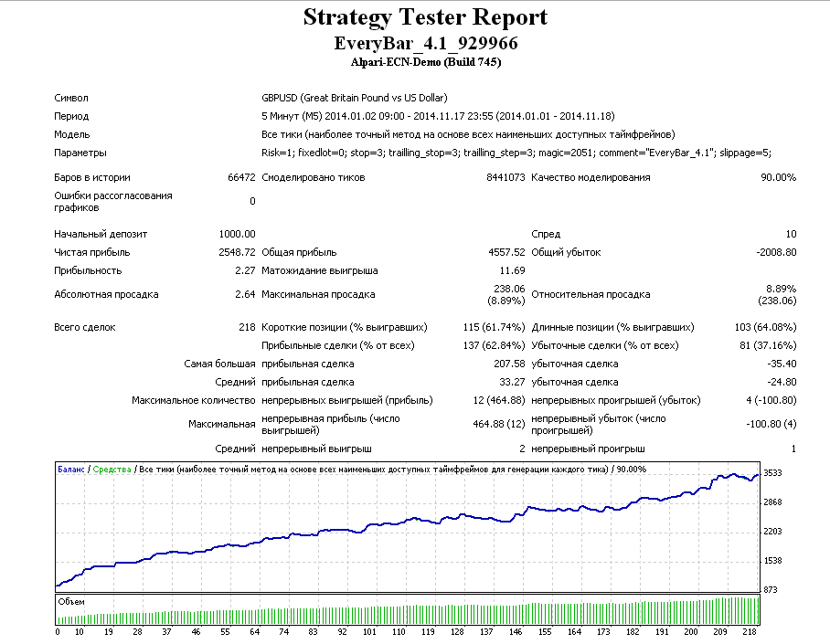Click the "Средства" legend label on the chart
The image size is (830, 644).
coord(112,470)
